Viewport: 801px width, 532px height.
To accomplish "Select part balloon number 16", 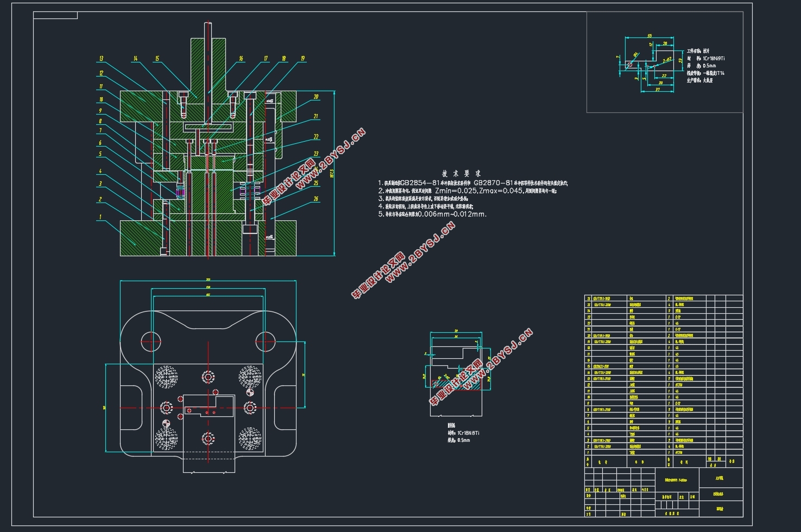I will click(241, 59).
